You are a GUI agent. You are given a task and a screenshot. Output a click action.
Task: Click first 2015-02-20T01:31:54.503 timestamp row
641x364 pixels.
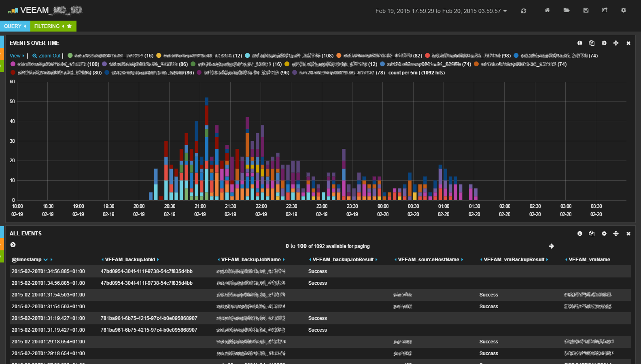coord(48,295)
